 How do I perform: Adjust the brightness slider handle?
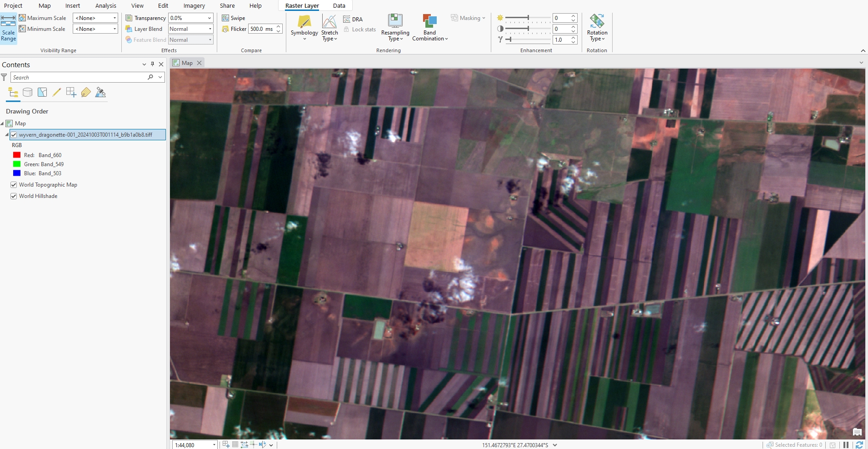[528, 18]
